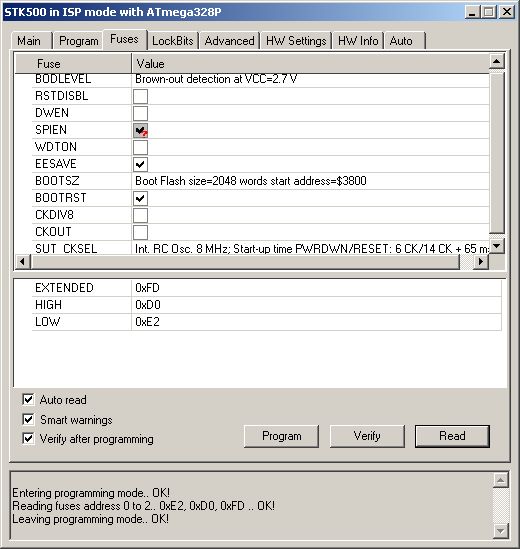Click the Read fuses button
Screen dimensions: 520x549
pos(452,436)
